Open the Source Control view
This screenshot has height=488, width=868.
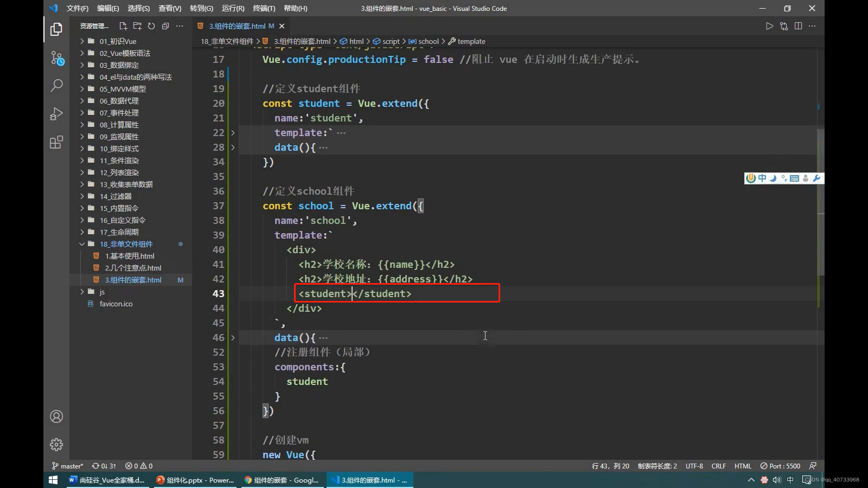tap(56, 57)
